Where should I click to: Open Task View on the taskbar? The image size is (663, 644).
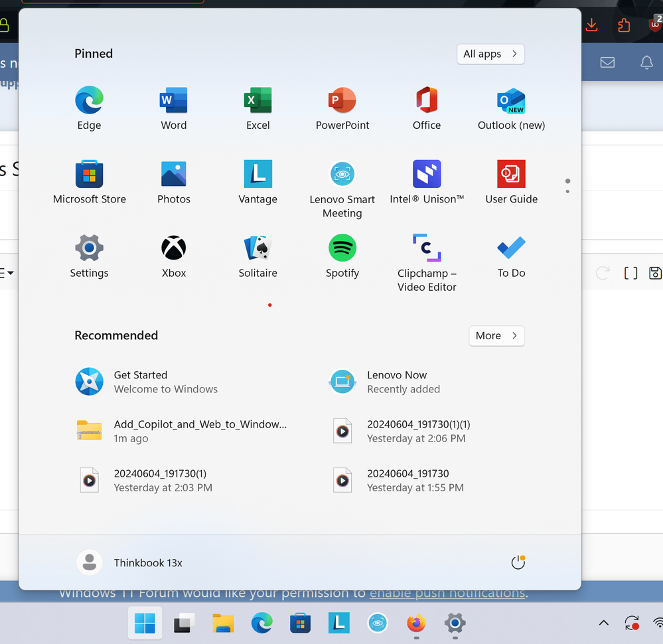coord(184,623)
